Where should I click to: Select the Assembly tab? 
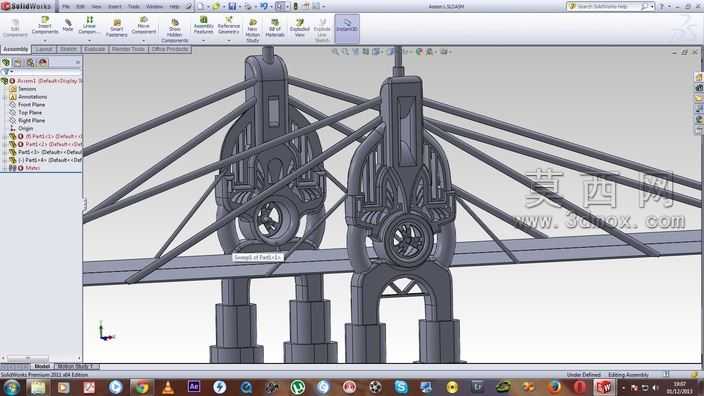(16, 49)
